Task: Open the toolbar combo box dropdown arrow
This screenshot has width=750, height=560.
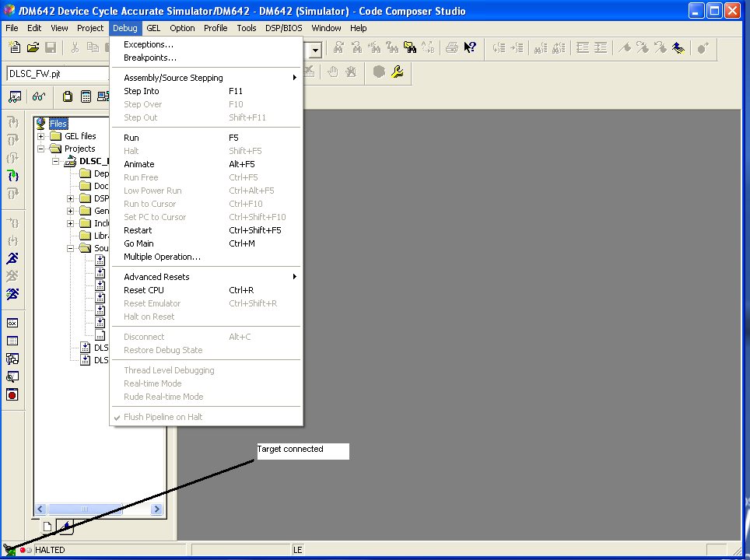Action: [x=315, y=50]
